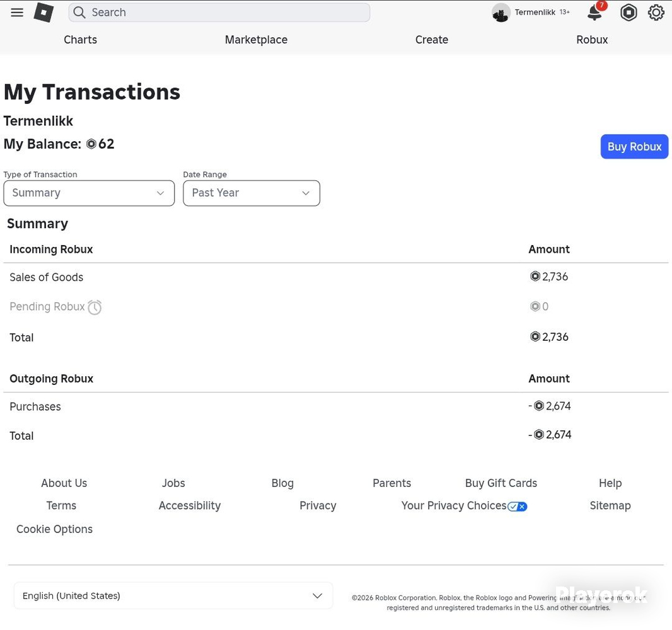
Task: Click the Purchases amount -2,674
Action: 550,406
